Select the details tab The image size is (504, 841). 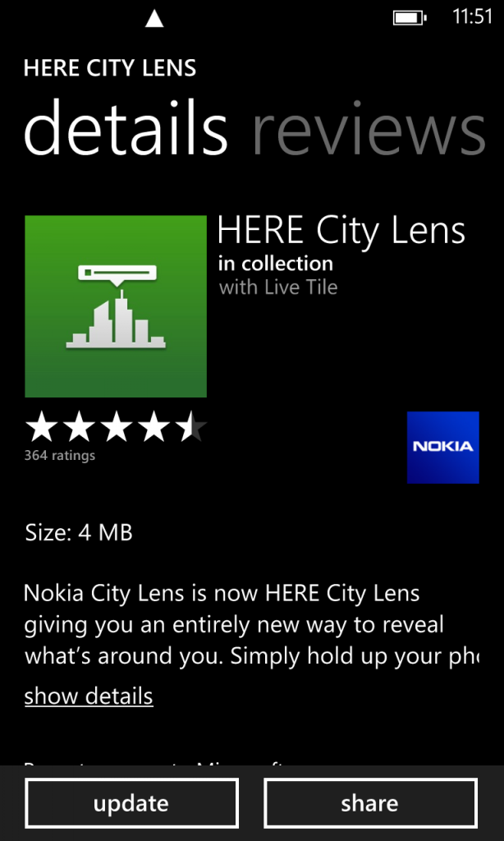126,129
